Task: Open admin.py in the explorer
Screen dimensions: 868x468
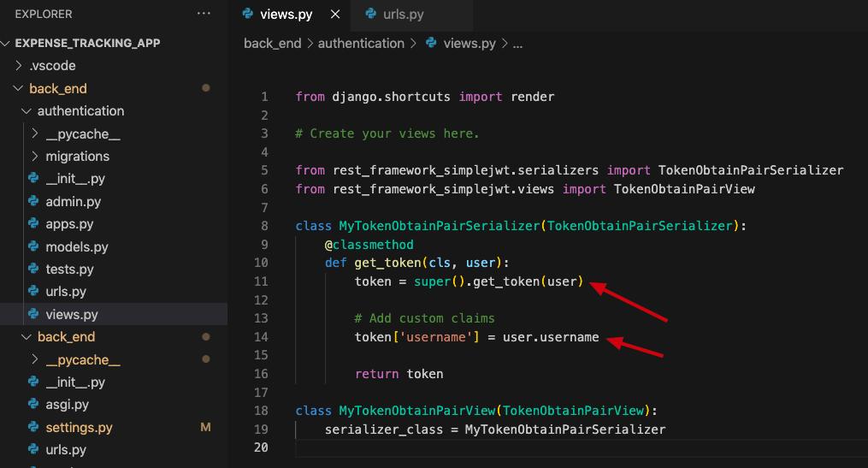Action: point(73,202)
